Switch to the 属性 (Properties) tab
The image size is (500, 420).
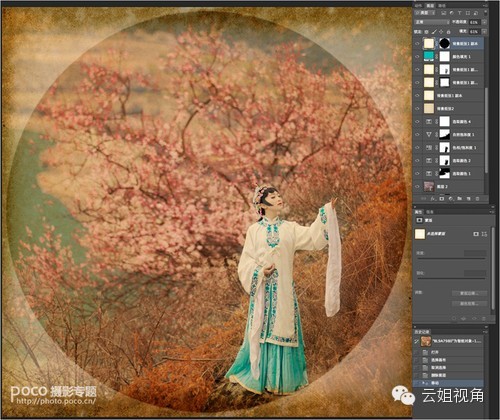click(x=419, y=212)
